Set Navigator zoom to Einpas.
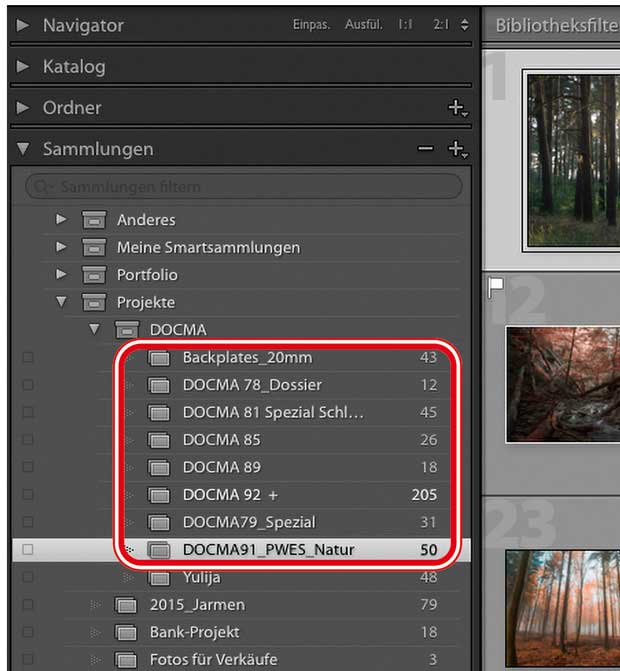The height and width of the screenshot is (671, 620). (311, 25)
